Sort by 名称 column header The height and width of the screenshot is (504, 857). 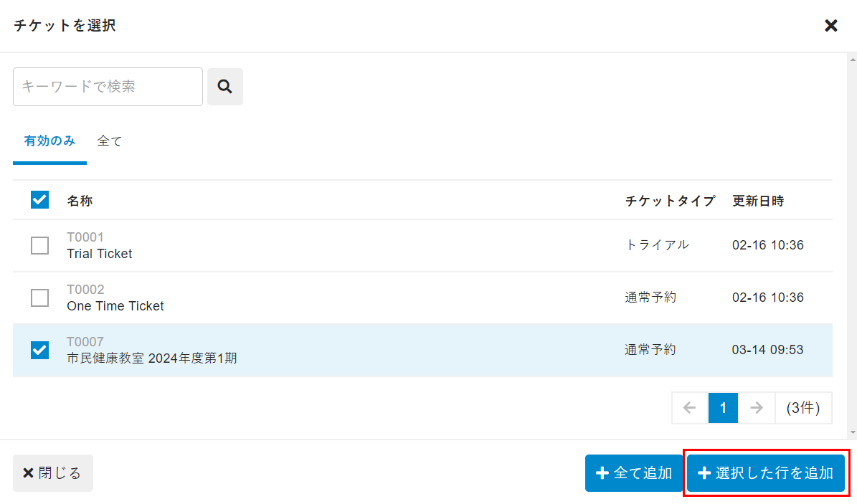coord(80,201)
